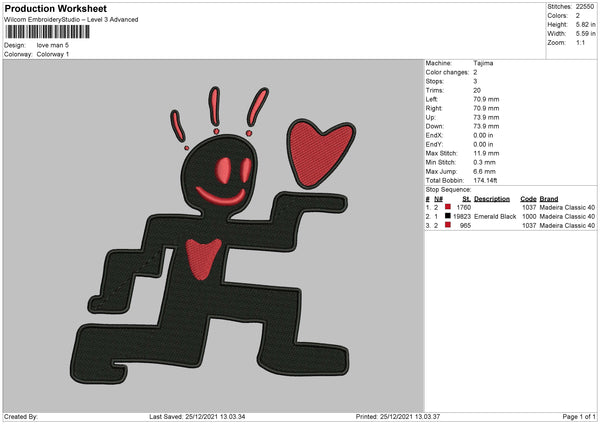Click the 'EndY:' label
The image size is (600, 424).
click(434, 145)
